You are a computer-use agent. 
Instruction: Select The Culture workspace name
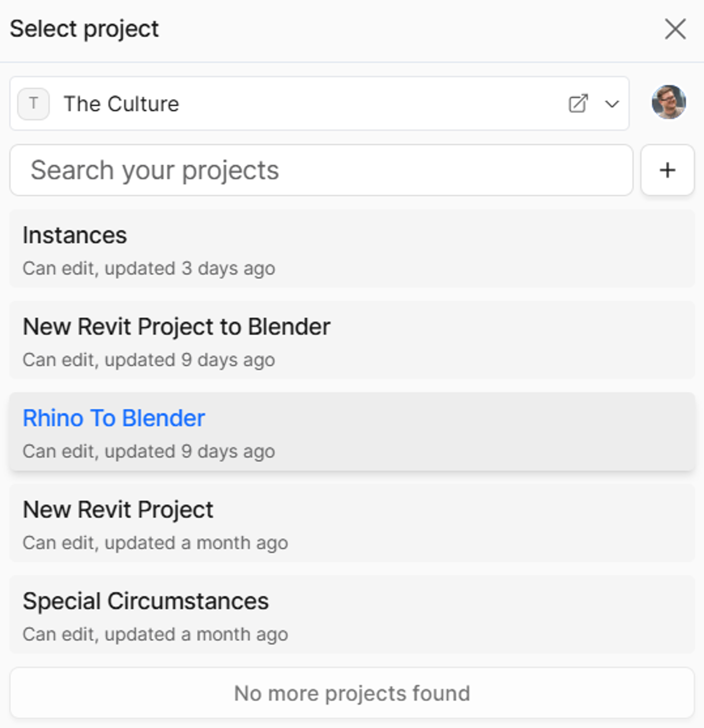(x=121, y=104)
